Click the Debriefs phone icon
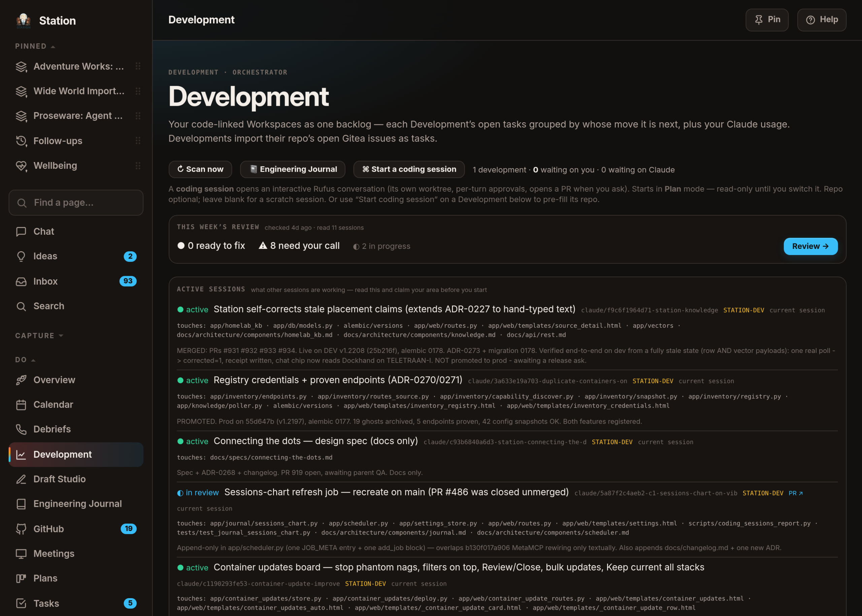Viewport: 862px width, 616px height. click(21, 429)
